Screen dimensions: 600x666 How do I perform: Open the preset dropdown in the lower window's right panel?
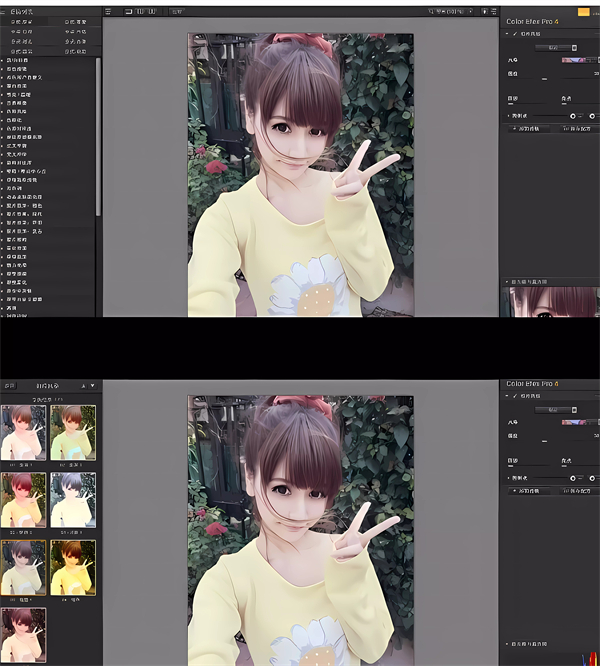[x=556, y=410]
